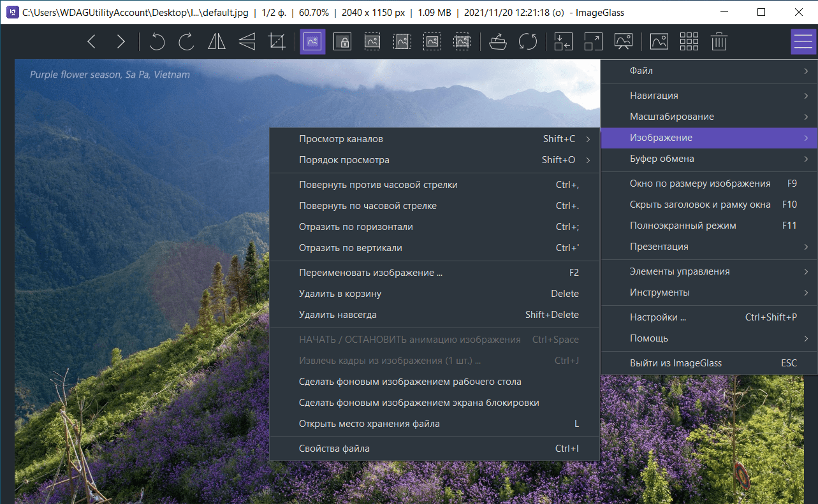
Task: Click the flip horizontal toolbar icon
Action: tap(217, 42)
